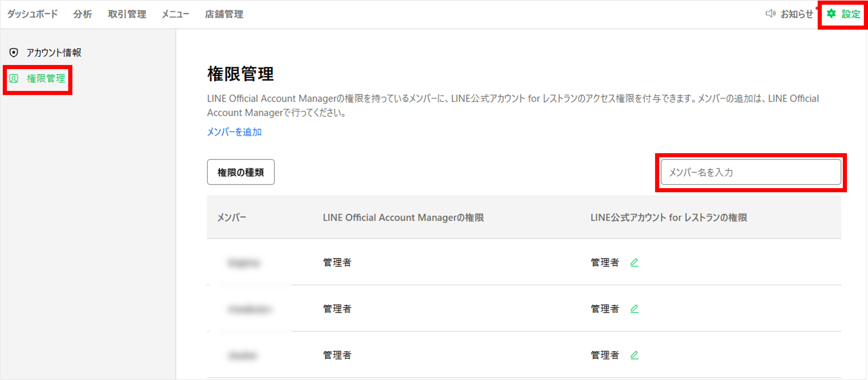Image resolution: width=868 pixels, height=380 pixels.
Task: Go to the 分析 menu
Action: pos(83,14)
